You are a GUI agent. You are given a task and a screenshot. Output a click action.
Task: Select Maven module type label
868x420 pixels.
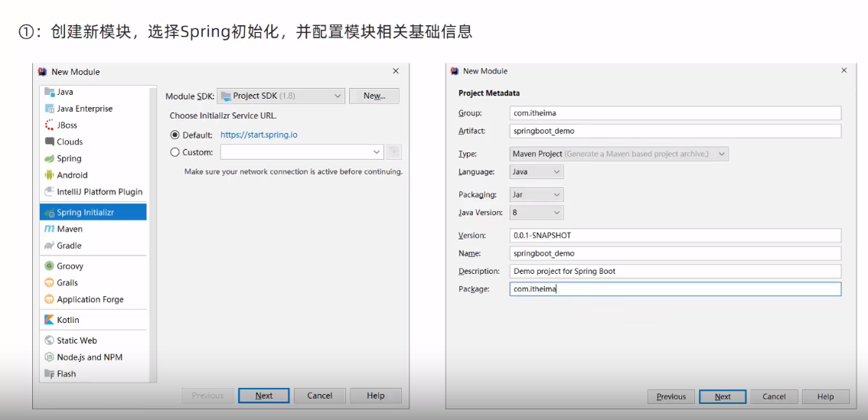[70, 229]
